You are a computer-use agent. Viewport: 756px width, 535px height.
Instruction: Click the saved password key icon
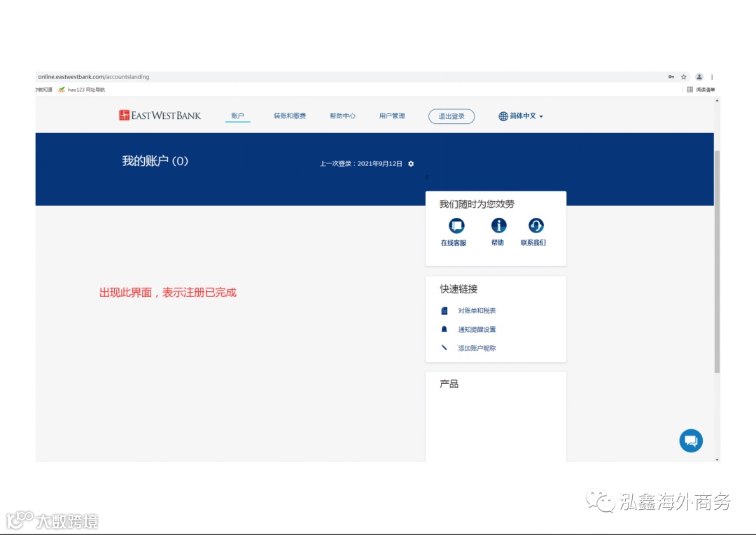tap(671, 77)
